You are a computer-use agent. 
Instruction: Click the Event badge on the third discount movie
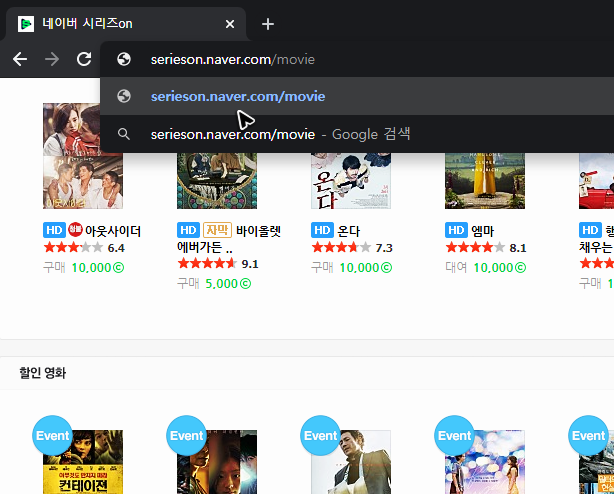(x=320, y=435)
